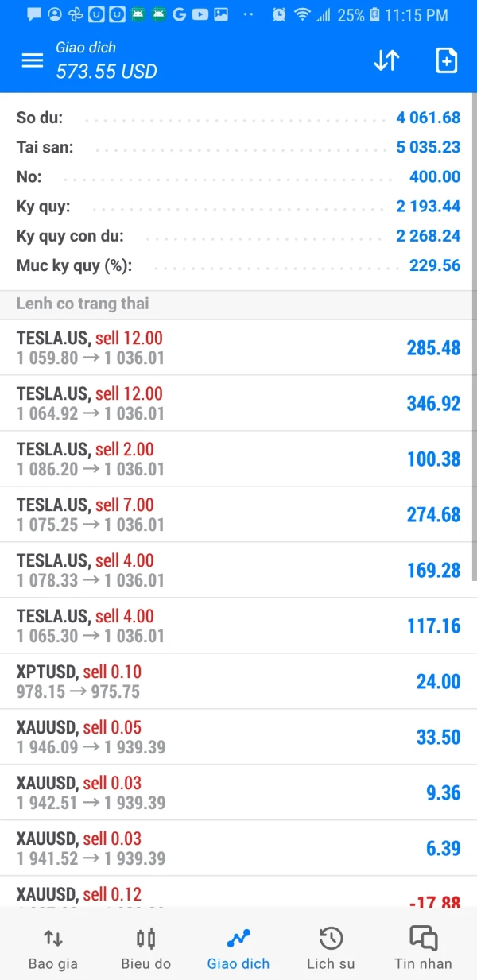Tap the battery status icon

374,14
